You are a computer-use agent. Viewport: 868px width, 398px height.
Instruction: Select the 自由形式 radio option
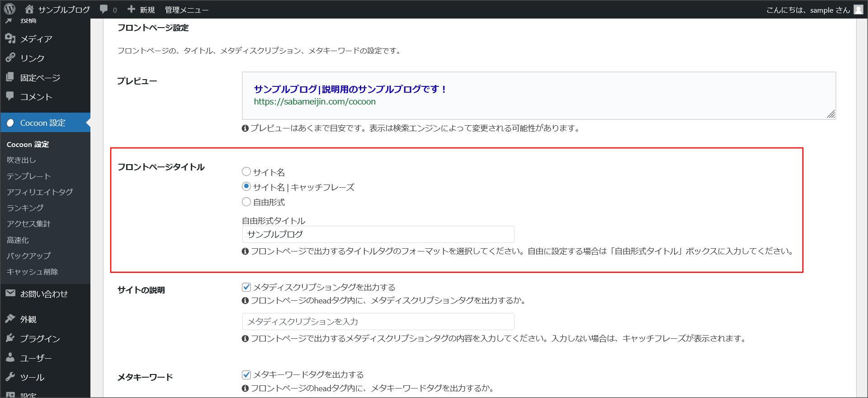246,202
